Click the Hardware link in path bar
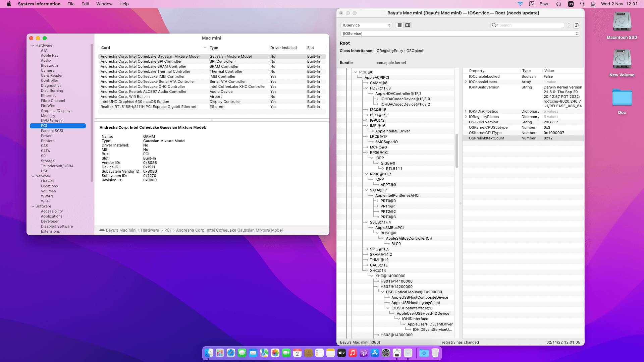The width and height of the screenshot is (644, 362). tap(150, 230)
